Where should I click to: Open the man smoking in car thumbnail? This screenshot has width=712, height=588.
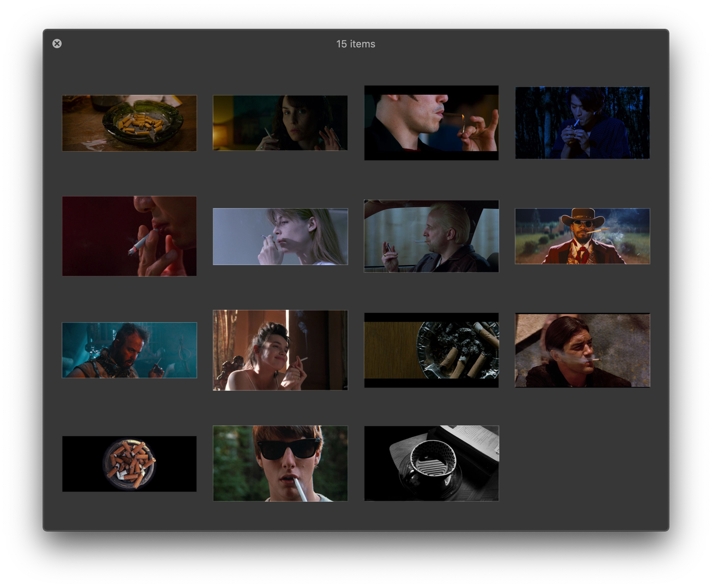432,236
